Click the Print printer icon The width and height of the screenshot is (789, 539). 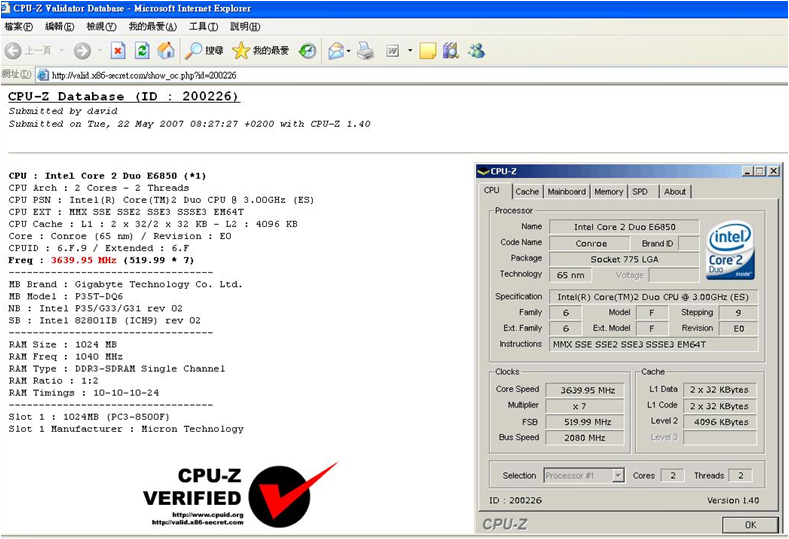366,51
